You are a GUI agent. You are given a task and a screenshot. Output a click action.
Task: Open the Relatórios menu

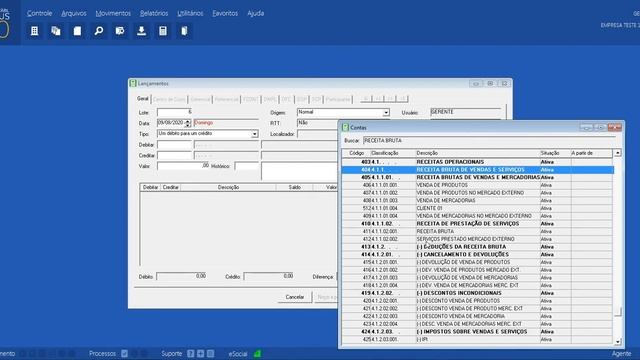pos(154,13)
